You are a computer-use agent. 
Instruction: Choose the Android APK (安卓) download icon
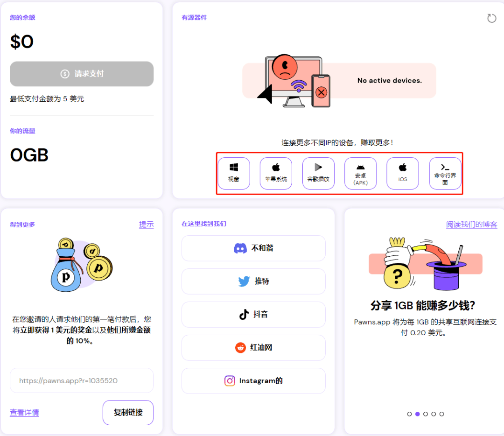click(360, 173)
